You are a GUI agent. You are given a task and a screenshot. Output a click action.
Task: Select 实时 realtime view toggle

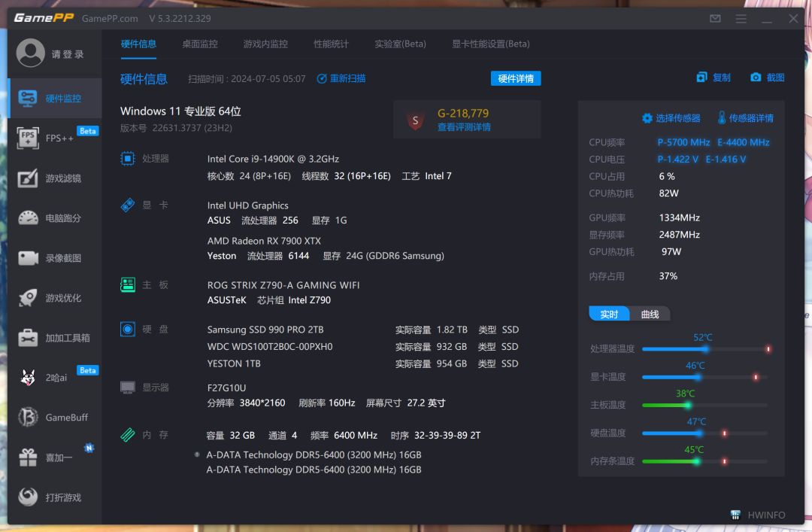pos(609,315)
